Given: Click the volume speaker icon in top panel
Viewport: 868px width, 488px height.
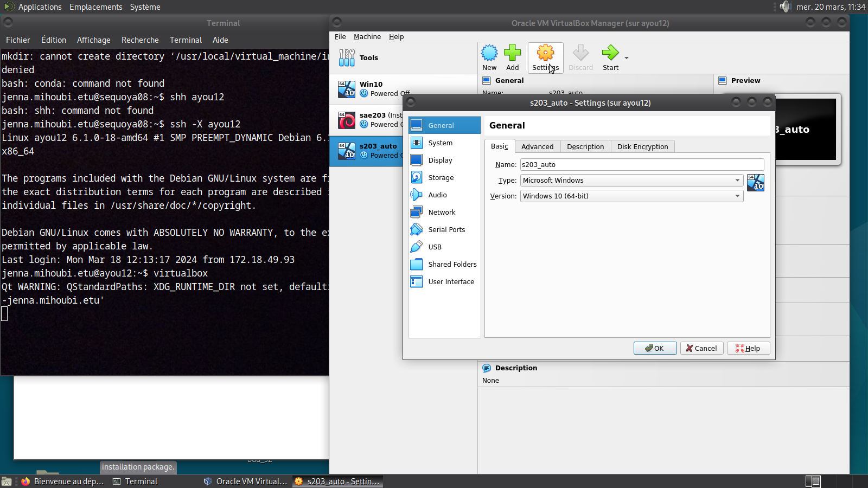Looking at the screenshot, I should pos(785,7).
